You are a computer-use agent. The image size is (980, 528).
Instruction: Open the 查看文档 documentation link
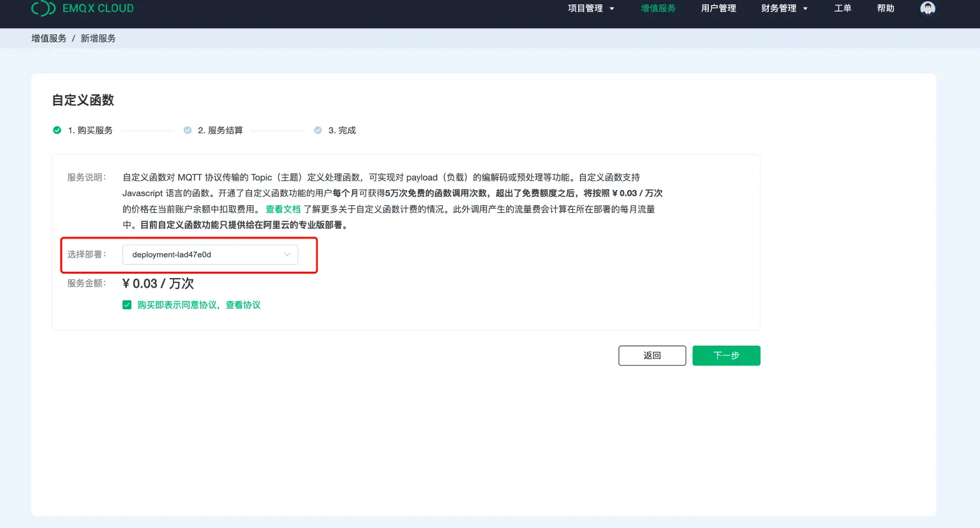click(283, 209)
